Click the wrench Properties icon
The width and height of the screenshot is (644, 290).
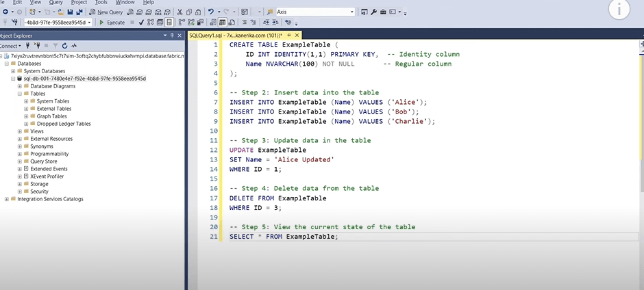click(x=374, y=12)
